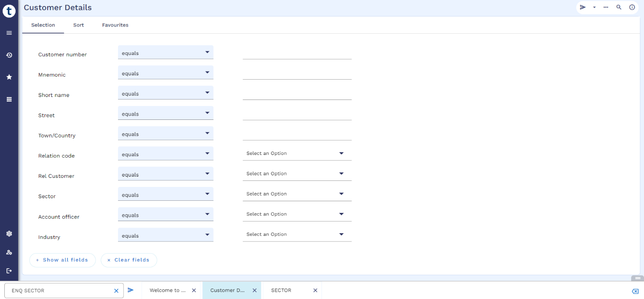
Task: Switch to the Sort tab
Action: point(79,25)
